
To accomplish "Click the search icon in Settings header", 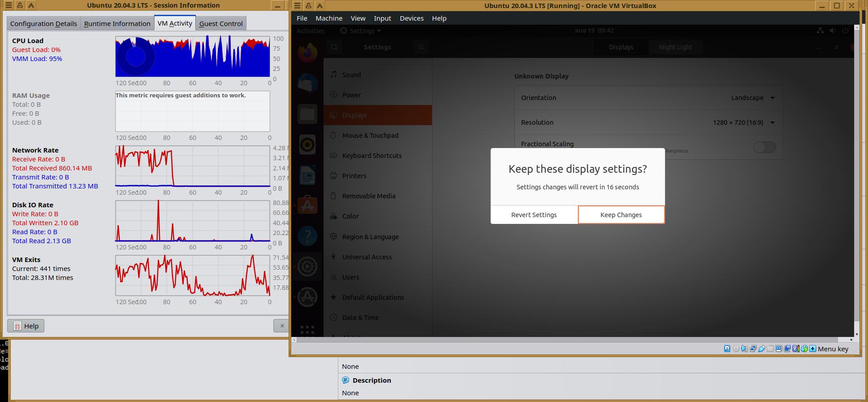I will point(334,47).
